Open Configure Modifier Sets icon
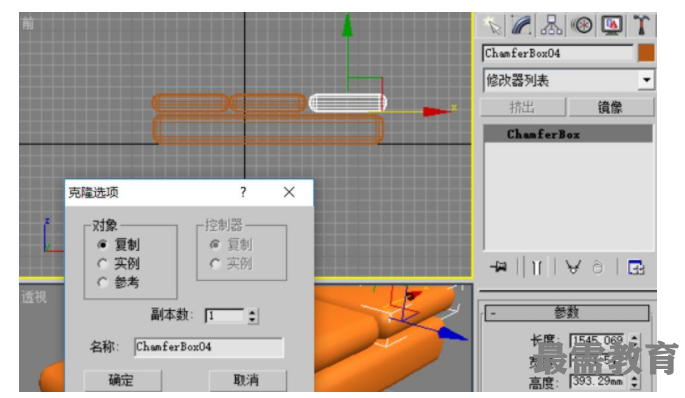685x398 pixels. click(x=636, y=267)
